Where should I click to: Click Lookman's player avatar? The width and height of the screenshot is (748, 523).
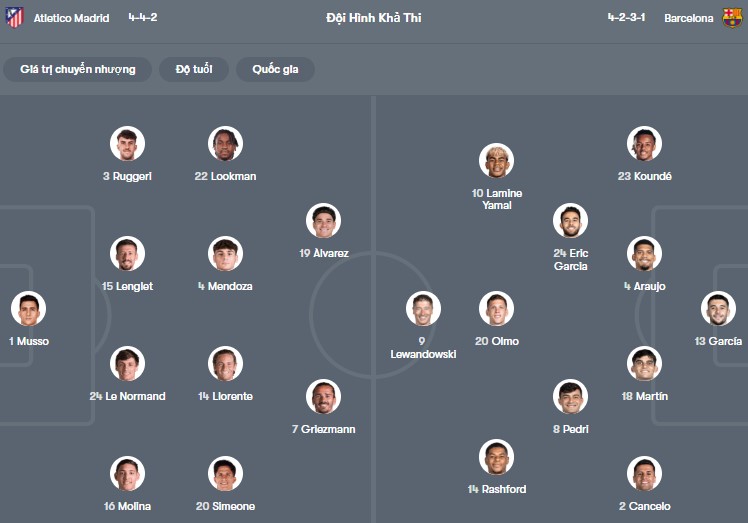225,144
